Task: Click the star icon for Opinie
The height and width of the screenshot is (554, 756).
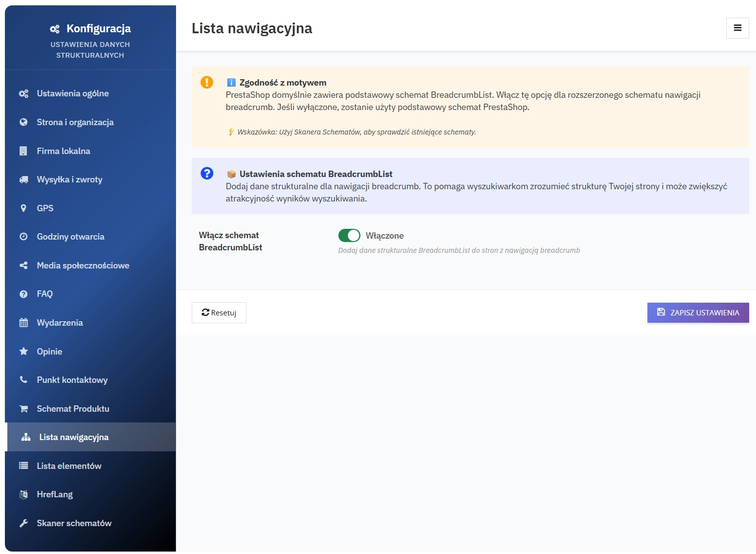Action: coord(23,352)
